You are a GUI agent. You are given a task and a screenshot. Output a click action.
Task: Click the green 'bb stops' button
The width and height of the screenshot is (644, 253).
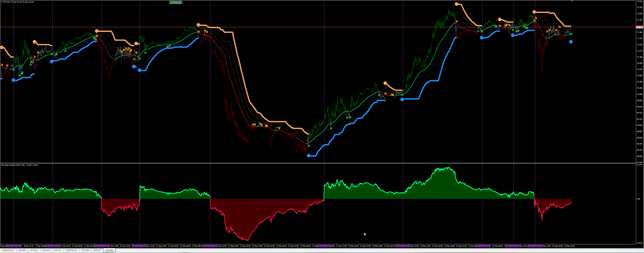(x=176, y=2)
